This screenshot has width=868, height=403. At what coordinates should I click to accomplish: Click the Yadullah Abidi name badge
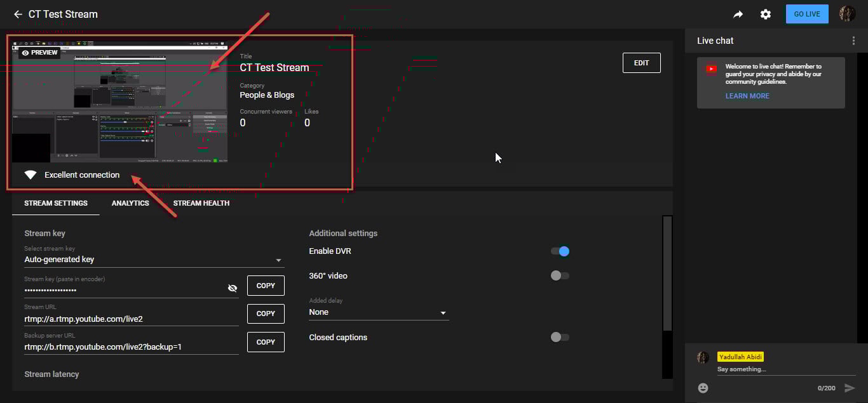point(740,357)
